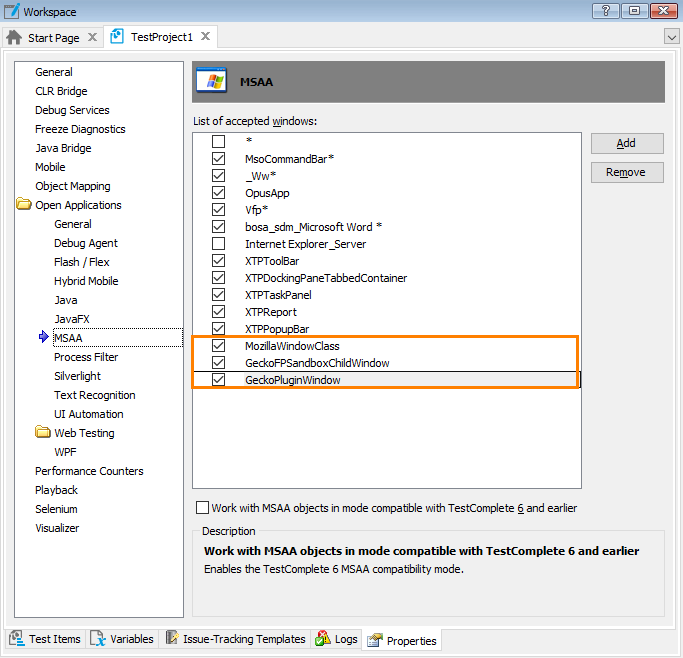The width and height of the screenshot is (683, 658).
Task: Uncheck the _Ww* checkbox
Action: [219, 175]
